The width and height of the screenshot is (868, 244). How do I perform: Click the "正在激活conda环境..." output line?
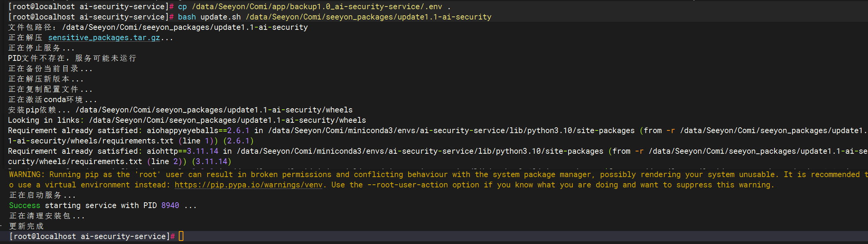(x=52, y=100)
